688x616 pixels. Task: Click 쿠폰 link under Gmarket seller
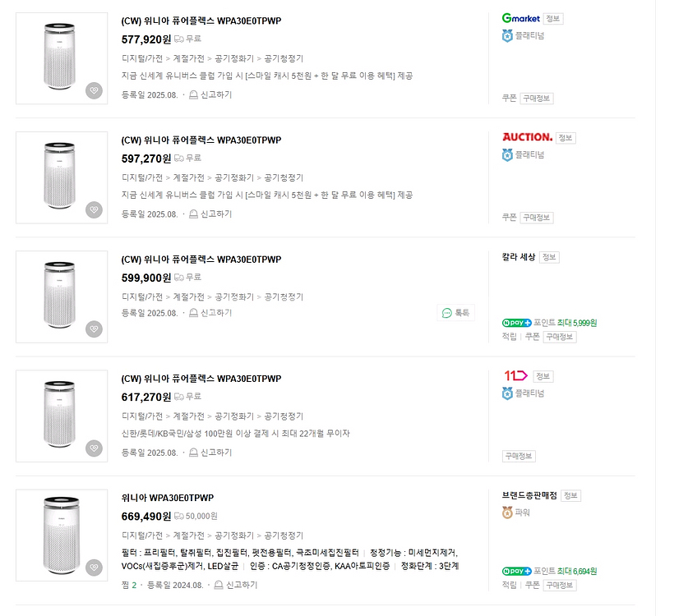509,99
